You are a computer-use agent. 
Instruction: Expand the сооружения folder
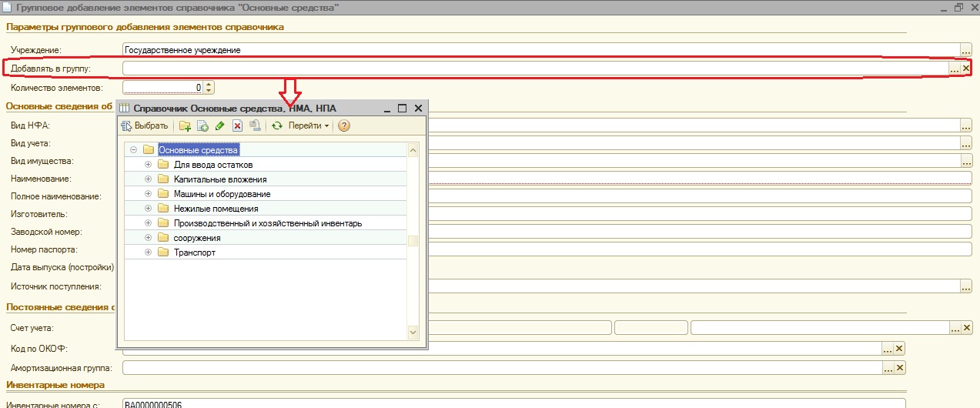[148, 238]
